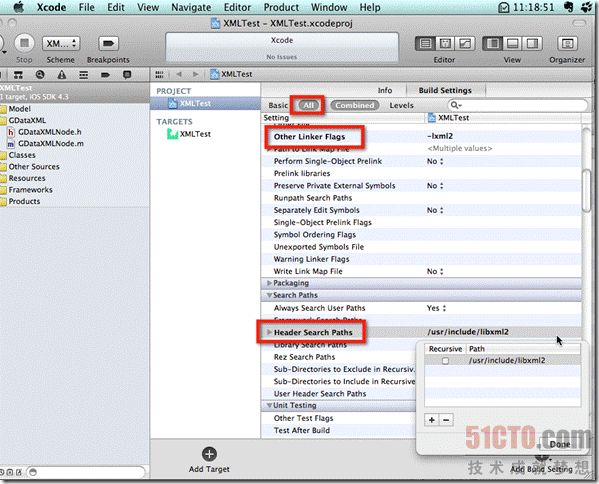
Task: Open the Xcode menu
Action: tap(51, 7)
